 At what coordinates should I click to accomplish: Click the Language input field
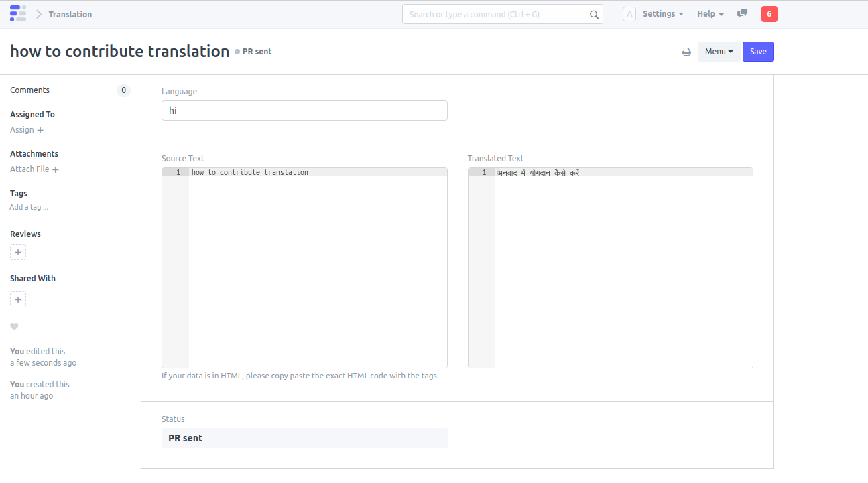304,111
